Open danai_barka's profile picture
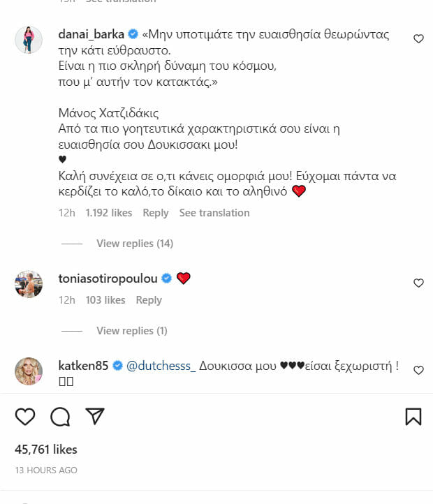 (29, 41)
